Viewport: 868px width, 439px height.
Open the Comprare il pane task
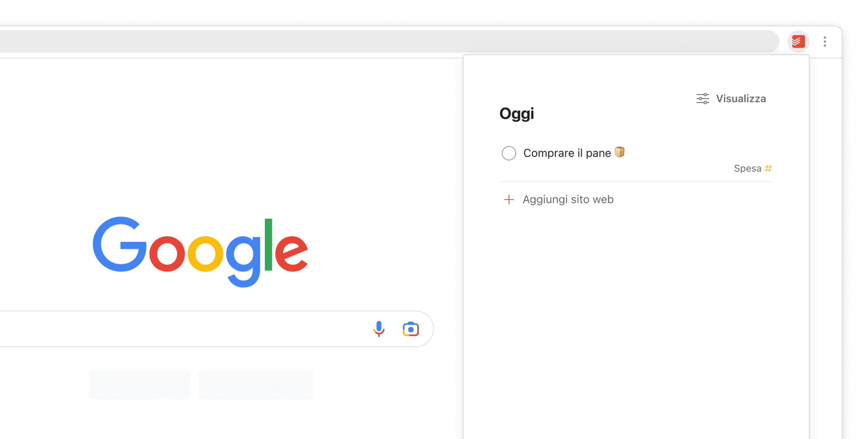[x=567, y=153]
